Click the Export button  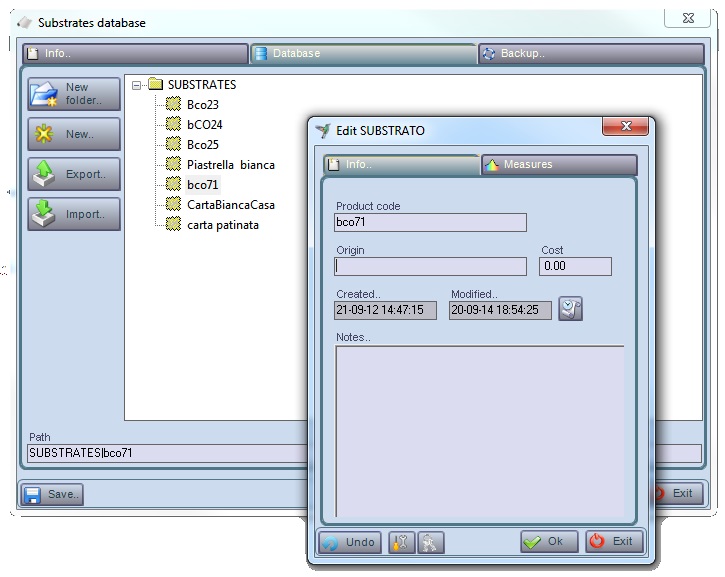(74, 174)
